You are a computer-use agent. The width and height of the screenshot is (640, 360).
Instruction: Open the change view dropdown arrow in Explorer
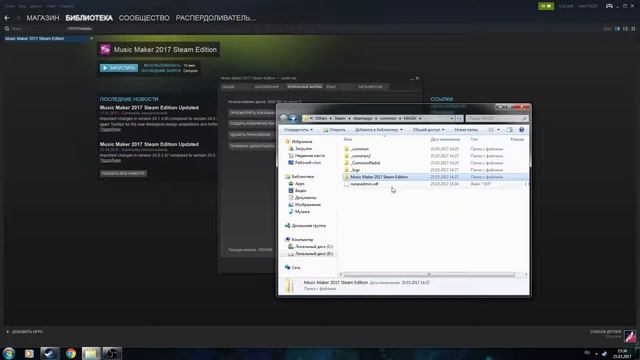point(498,130)
